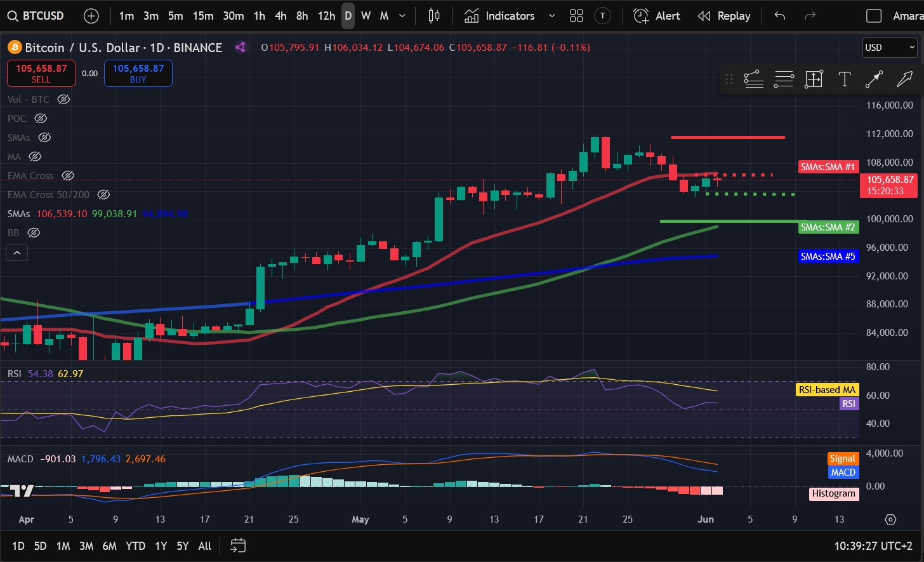Image resolution: width=924 pixels, height=562 pixels.
Task: Show the EMA Cross 50/200 indicator
Action: pyautogui.click(x=103, y=194)
